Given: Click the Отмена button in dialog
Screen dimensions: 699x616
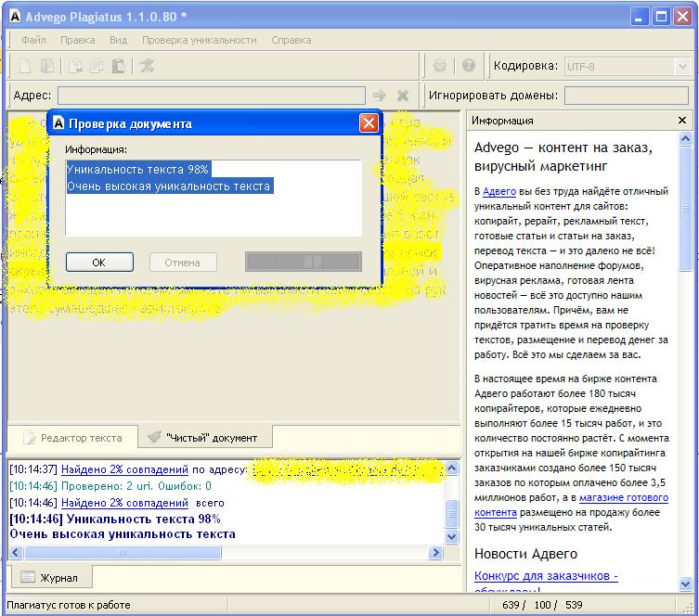Looking at the screenshot, I should click(183, 263).
